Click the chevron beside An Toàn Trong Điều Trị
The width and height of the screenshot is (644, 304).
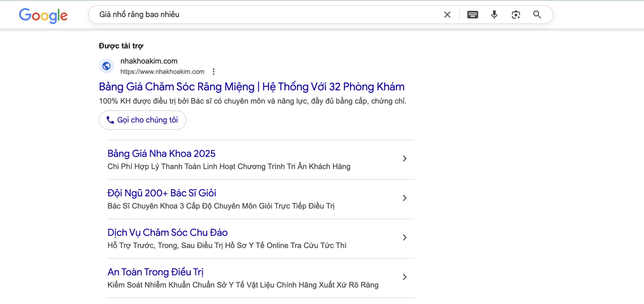point(405,277)
